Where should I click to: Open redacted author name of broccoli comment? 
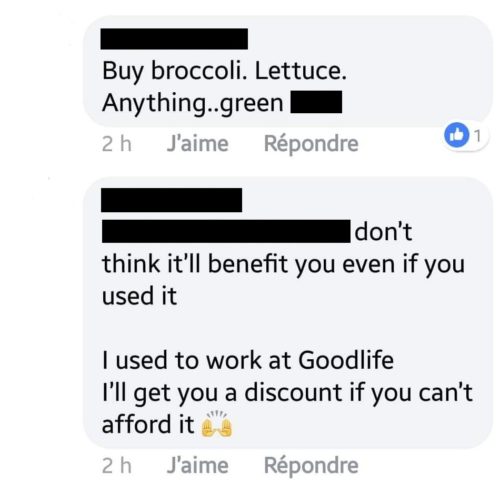point(174,39)
